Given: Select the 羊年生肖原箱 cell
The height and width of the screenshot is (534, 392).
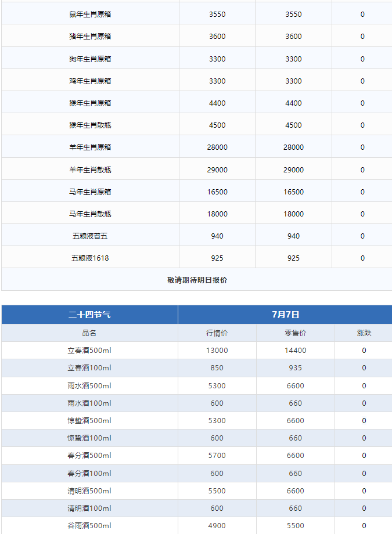Looking at the screenshot, I should tap(90, 147).
